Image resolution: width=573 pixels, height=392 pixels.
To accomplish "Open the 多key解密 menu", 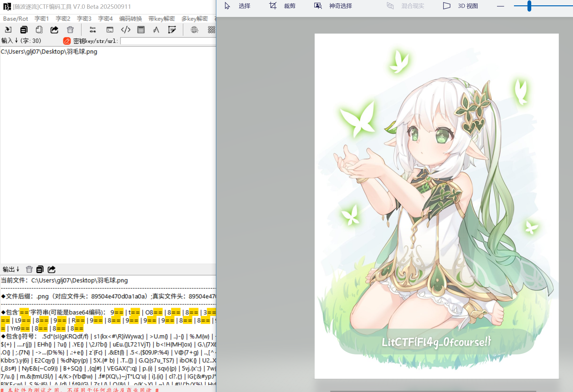I will [194, 19].
